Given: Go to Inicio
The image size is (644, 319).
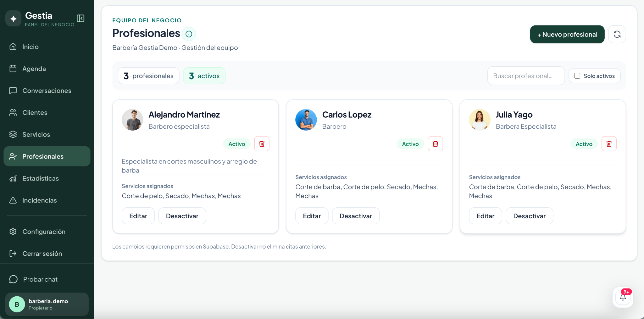Looking at the screenshot, I should click(47, 47).
